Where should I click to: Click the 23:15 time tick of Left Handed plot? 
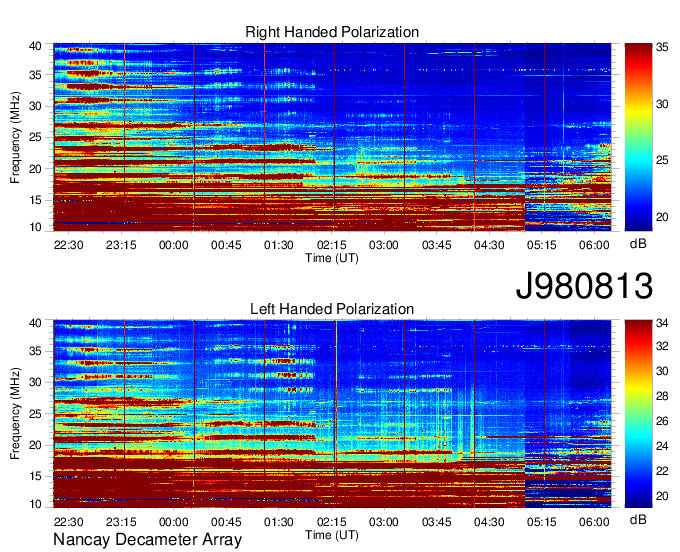tap(121, 522)
